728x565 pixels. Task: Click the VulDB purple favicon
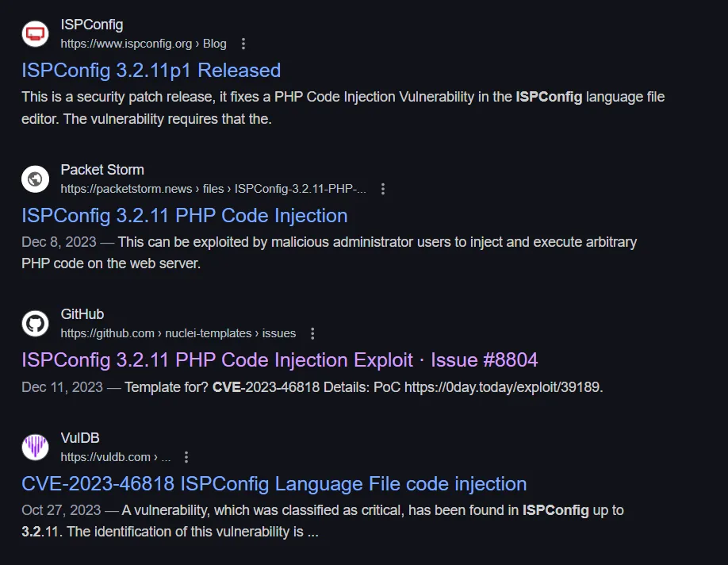pyautogui.click(x=35, y=447)
